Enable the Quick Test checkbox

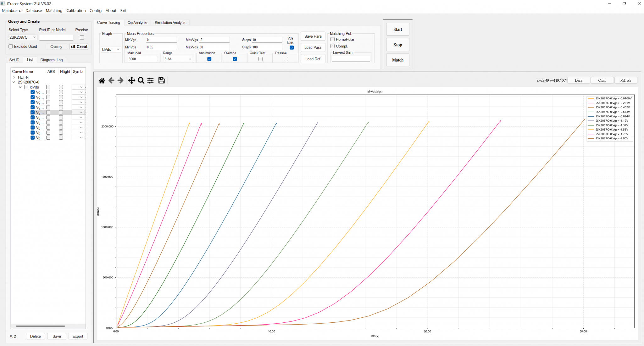point(260,59)
